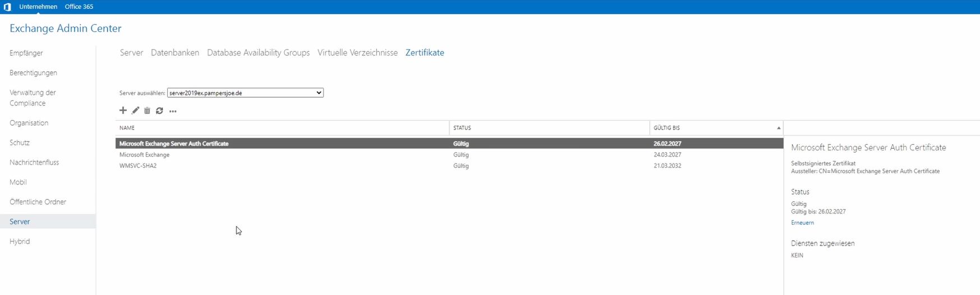Switch to the Unternehmen tab
Image resolution: width=980 pixels, height=295 pixels.
tap(38, 7)
